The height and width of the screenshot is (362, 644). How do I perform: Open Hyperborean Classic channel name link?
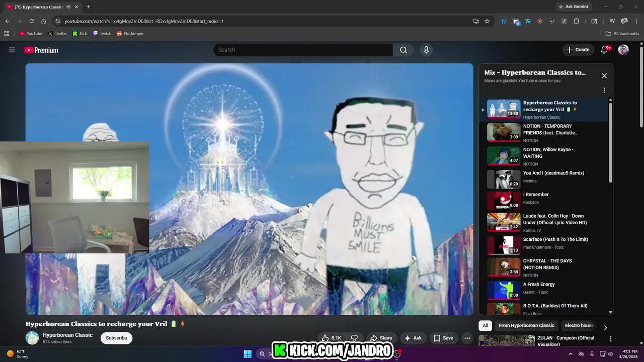pyautogui.click(x=67, y=335)
